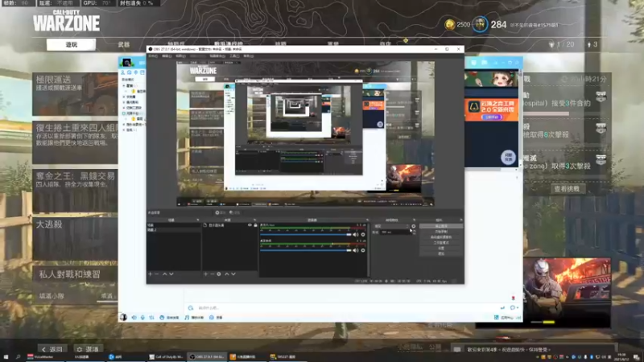The height and width of the screenshot is (362, 644).
Task: Click Start Virtual Camera in OBS Controls
Action: click(x=441, y=237)
